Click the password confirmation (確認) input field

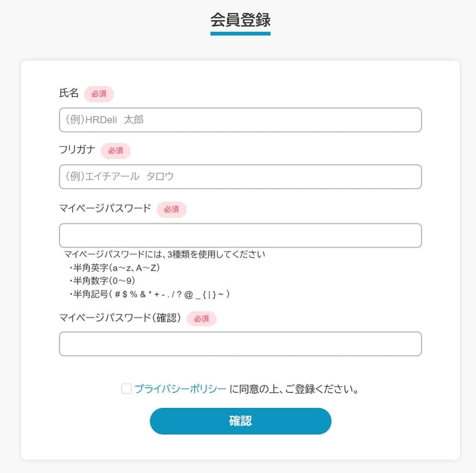point(240,344)
